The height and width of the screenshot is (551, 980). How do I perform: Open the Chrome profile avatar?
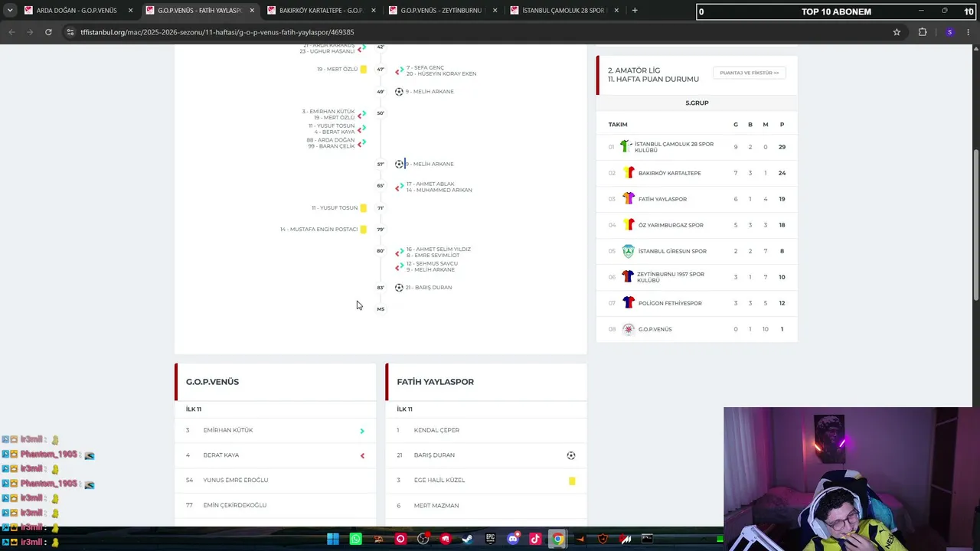[x=949, y=32]
